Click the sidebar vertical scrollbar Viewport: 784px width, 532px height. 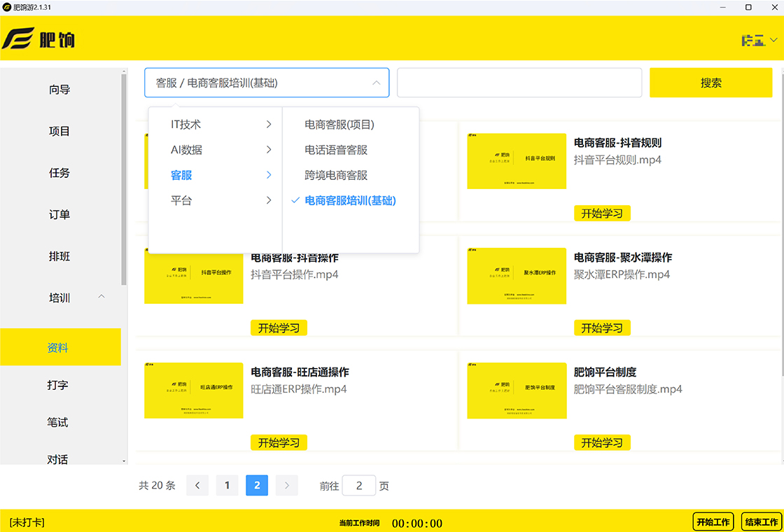pyautogui.click(x=124, y=180)
